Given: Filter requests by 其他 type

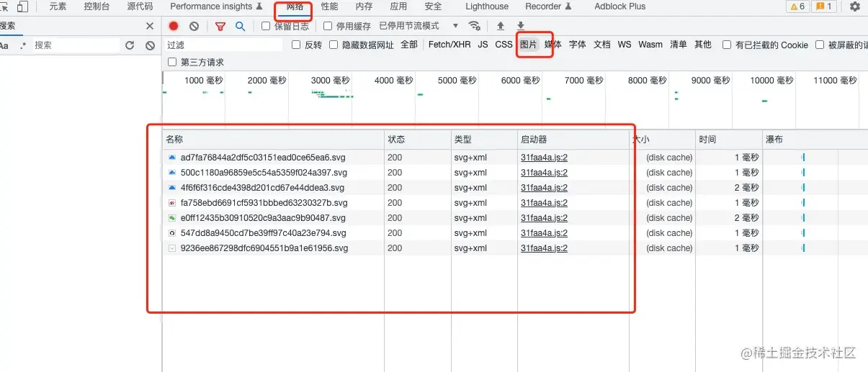Looking at the screenshot, I should point(703,45).
